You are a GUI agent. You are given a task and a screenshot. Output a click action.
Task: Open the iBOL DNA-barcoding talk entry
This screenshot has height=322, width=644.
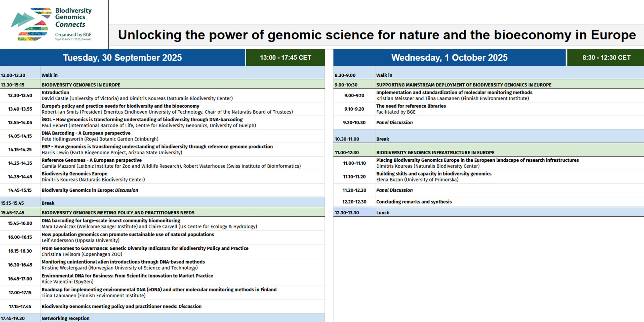[x=162, y=123]
